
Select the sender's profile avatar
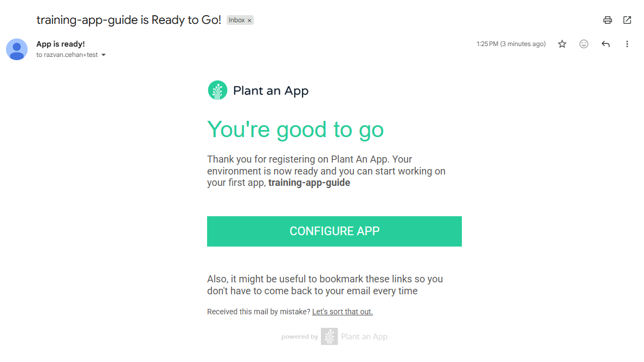point(17,49)
